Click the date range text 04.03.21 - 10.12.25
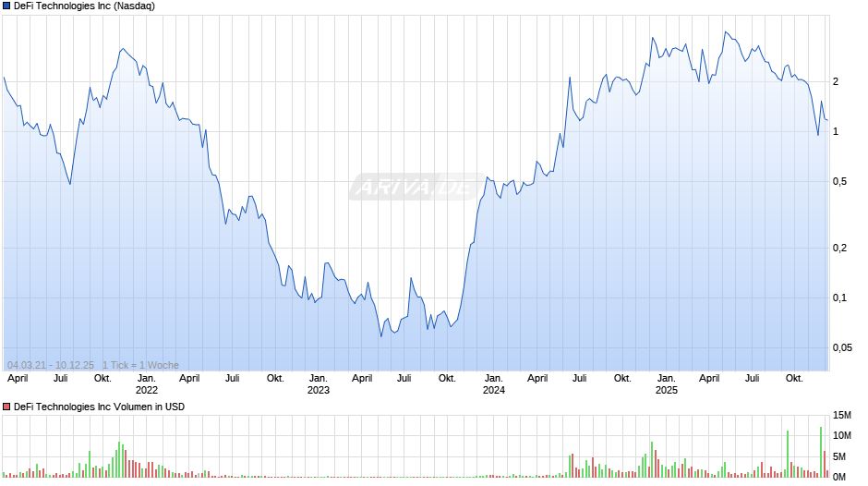The image size is (868, 486). (51, 365)
